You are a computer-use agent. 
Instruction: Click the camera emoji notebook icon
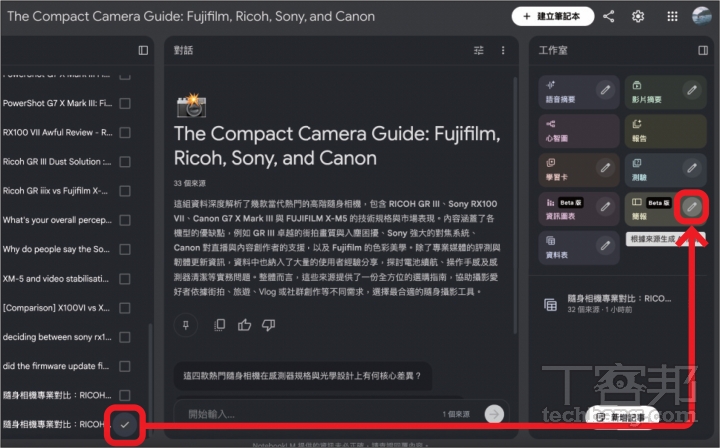[191, 106]
